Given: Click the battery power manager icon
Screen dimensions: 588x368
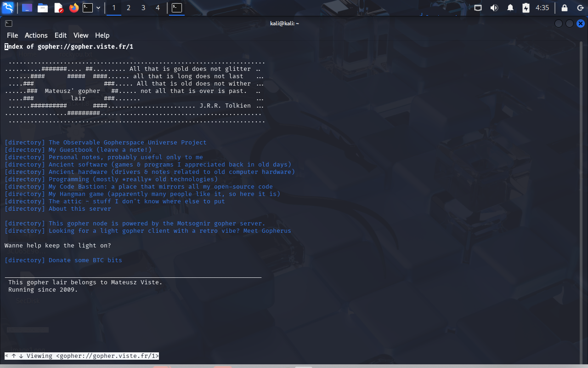Looking at the screenshot, I should pyautogui.click(x=526, y=8).
